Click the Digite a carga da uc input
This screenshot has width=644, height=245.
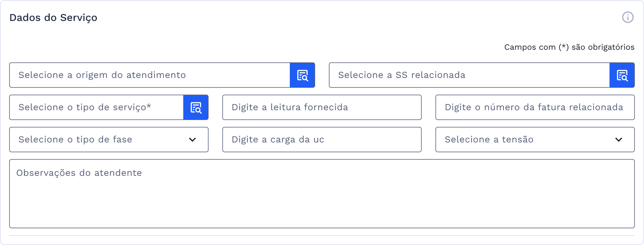coord(322,140)
